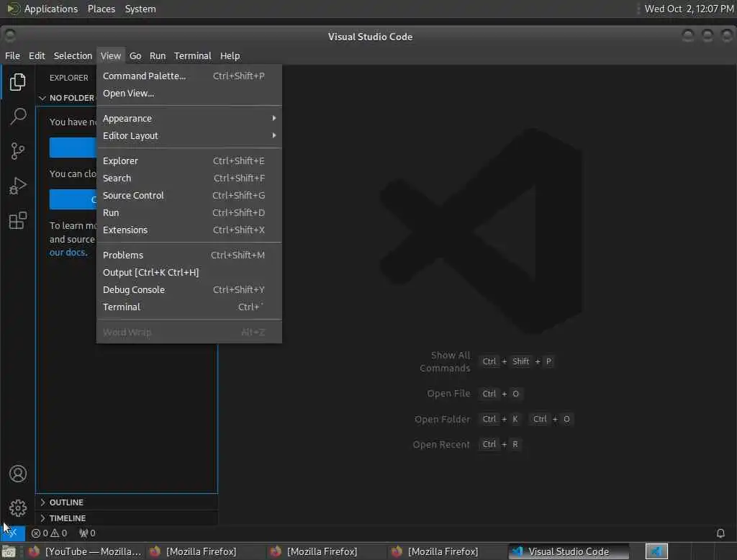Choose Output in the View menu
This screenshot has height=560, width=737.
click(x=189, y=272)
